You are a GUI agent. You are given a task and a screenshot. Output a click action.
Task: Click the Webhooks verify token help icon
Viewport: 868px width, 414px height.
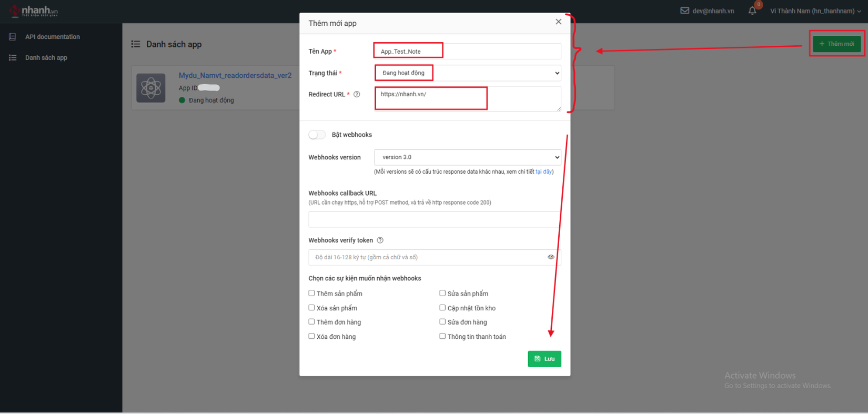(x=380, y=240)
